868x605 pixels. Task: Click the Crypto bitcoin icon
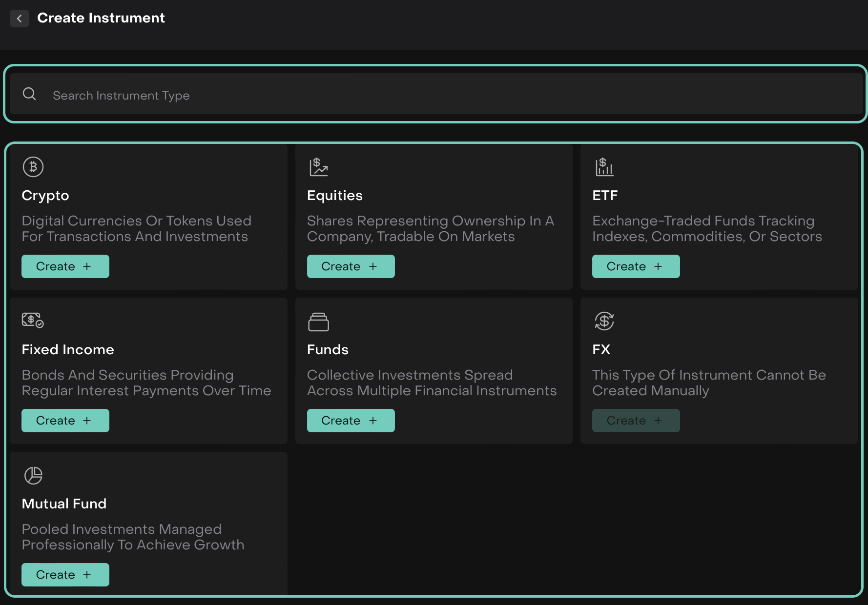point(33,167)
